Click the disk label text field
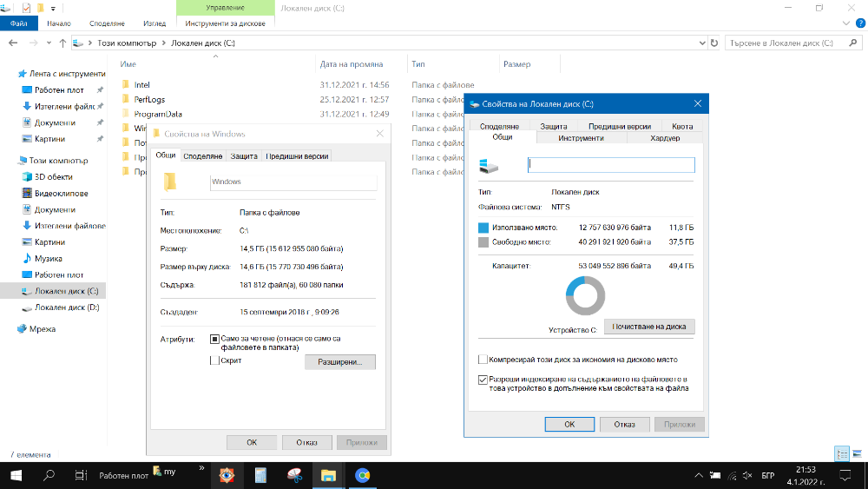Screen dimensions: 868x489 611,165
